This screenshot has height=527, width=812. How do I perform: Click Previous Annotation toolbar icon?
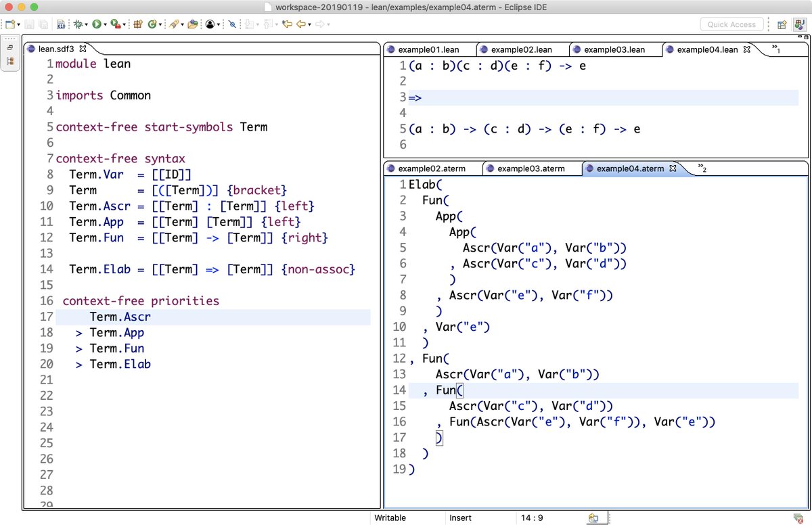(x=267, y=24)
